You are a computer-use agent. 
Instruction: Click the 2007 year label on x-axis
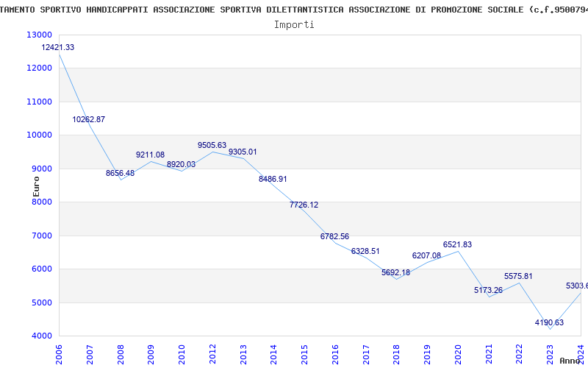click(x=90, y=355)
